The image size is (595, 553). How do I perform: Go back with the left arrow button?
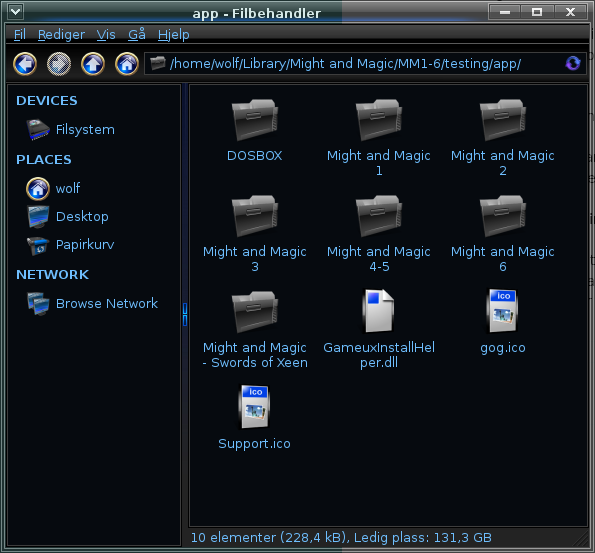pos(25,64)
